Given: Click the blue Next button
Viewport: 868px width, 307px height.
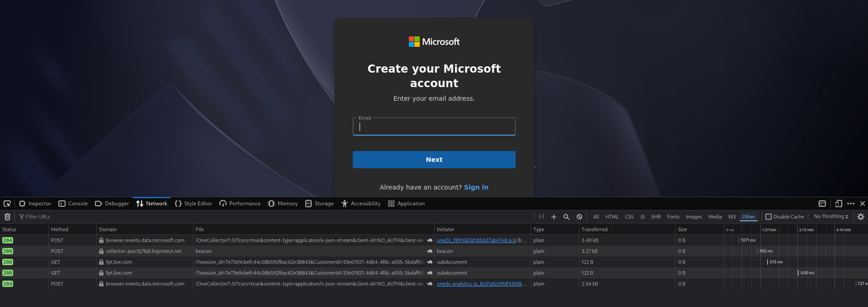Looking at the screenshot, I should [434, 160].
